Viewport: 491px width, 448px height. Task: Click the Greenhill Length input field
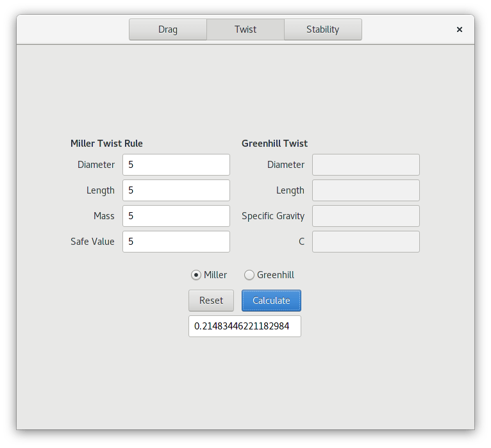[x=366, y=190]
